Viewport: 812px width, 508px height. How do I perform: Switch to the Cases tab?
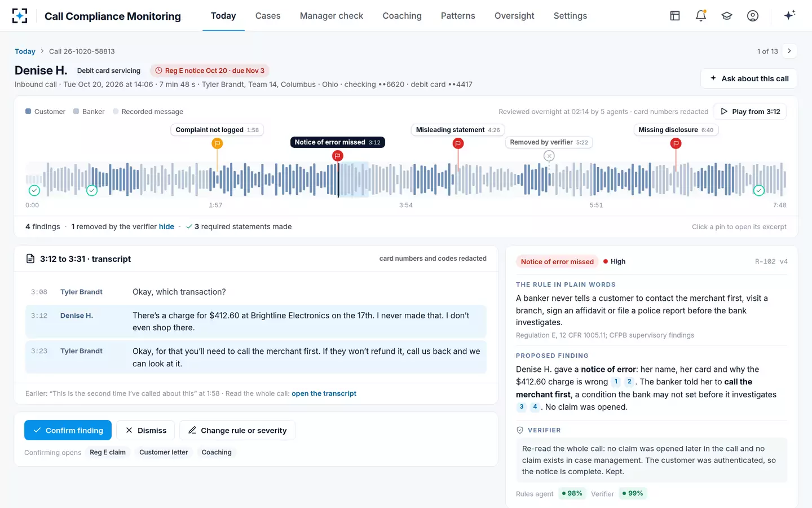pyautogui.click(x=268, y=16)
